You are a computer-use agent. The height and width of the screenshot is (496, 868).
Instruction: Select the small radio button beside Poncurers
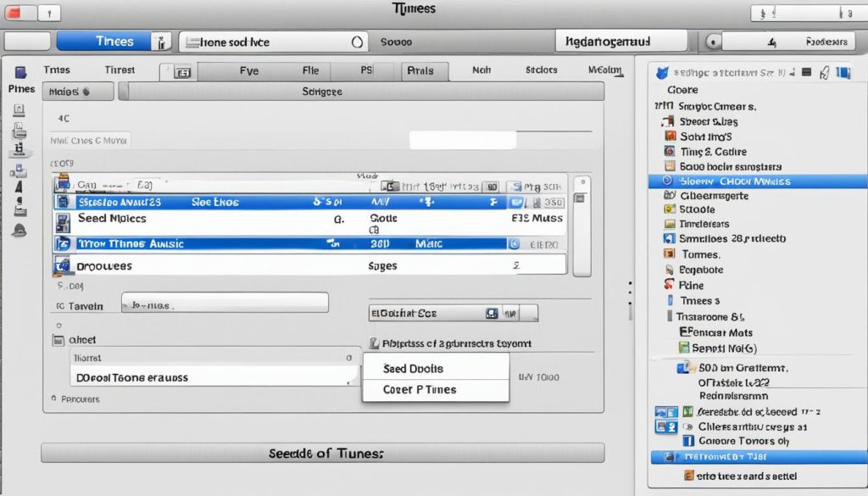53,398
